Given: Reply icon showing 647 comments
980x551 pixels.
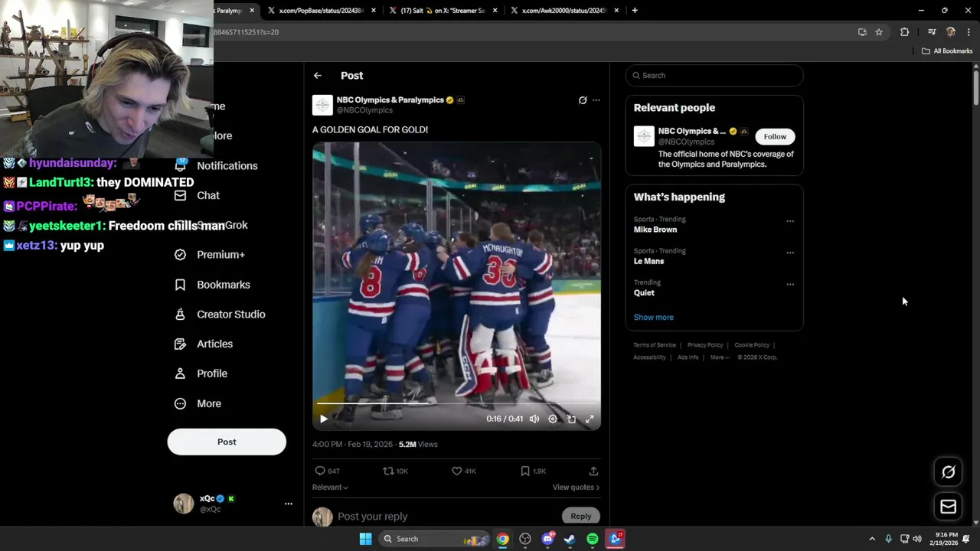Looking at the screenshot, I should click(x=327, y=471).
